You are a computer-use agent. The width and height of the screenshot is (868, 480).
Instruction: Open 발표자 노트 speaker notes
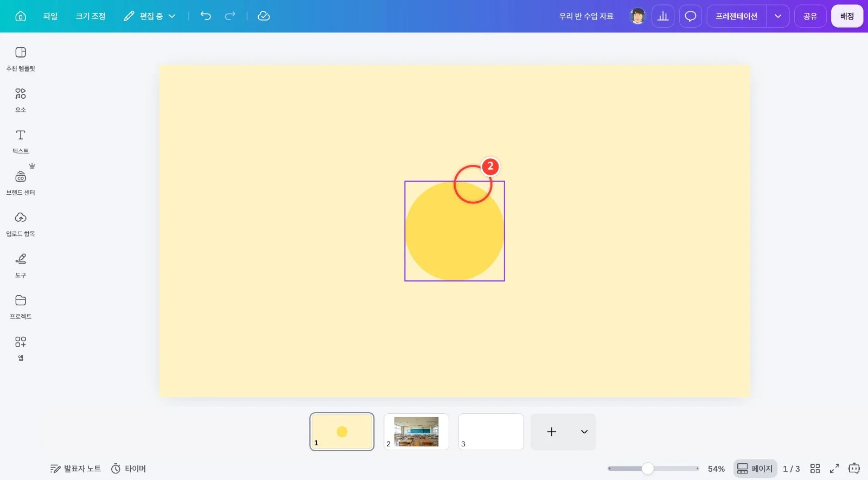click(75, 469)
